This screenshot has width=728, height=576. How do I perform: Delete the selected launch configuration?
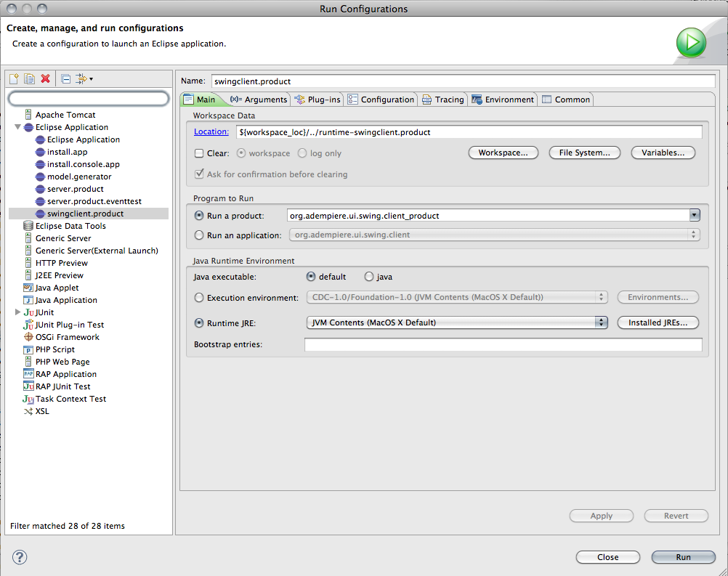click(x=45, y=79)
